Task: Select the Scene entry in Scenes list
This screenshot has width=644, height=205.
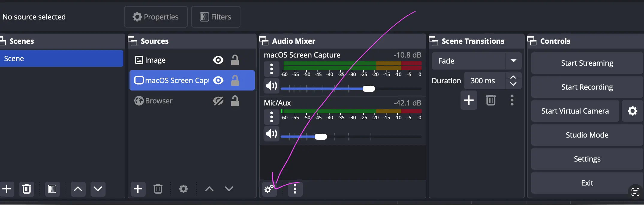Action: (61, 58)
